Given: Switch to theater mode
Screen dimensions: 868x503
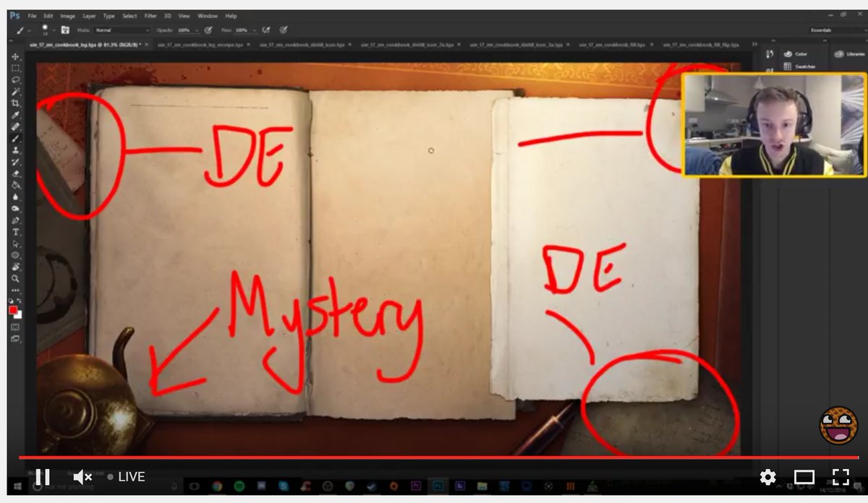Looking at the screenshot, I should point(804,477).
